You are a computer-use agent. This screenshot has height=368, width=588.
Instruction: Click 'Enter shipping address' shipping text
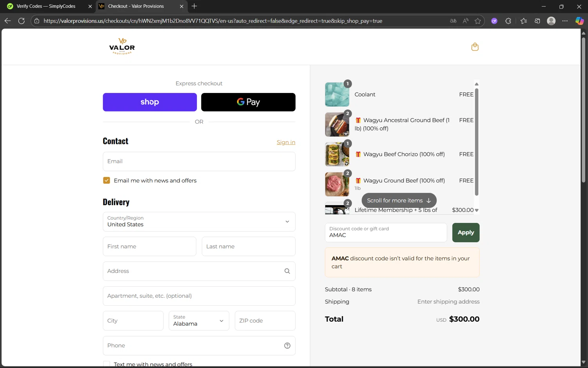coord(448,302)
